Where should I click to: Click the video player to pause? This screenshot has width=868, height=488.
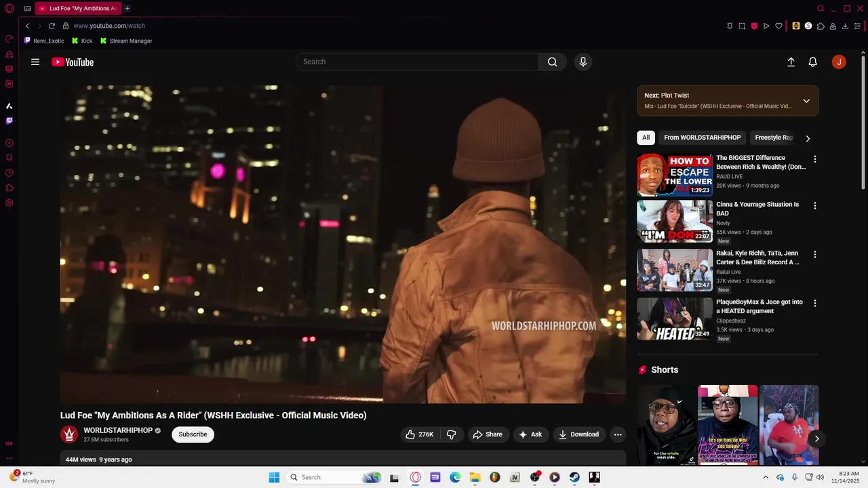(x=343, y=245)
